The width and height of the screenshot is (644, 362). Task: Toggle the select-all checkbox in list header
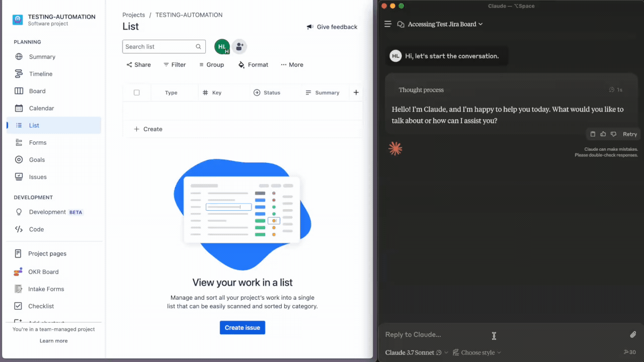click(136, 93)
